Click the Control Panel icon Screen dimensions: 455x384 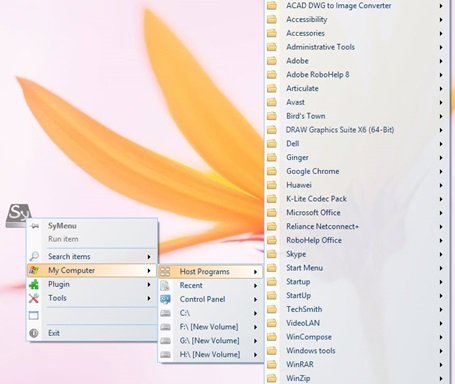click(x=165, y=299)
